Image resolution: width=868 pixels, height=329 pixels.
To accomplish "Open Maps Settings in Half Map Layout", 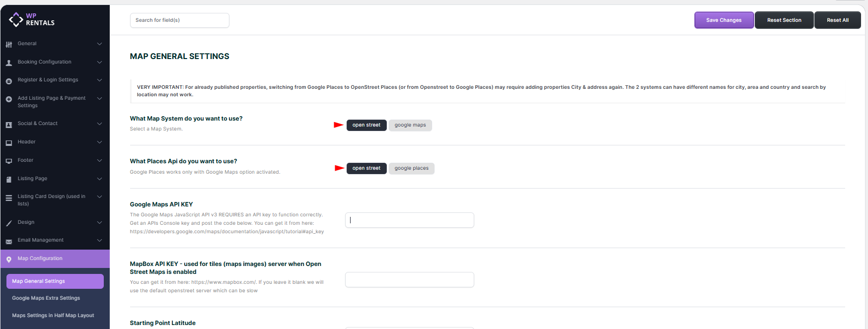I will (53, 316).
